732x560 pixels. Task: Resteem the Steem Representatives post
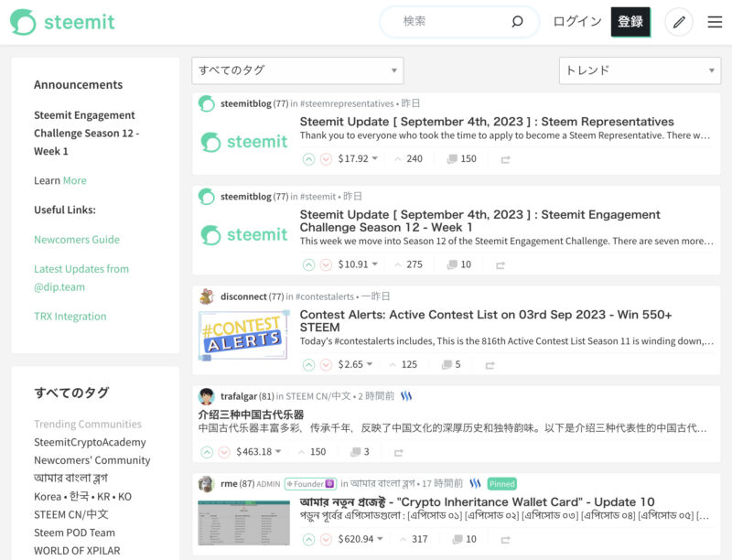tap(505, 159)
